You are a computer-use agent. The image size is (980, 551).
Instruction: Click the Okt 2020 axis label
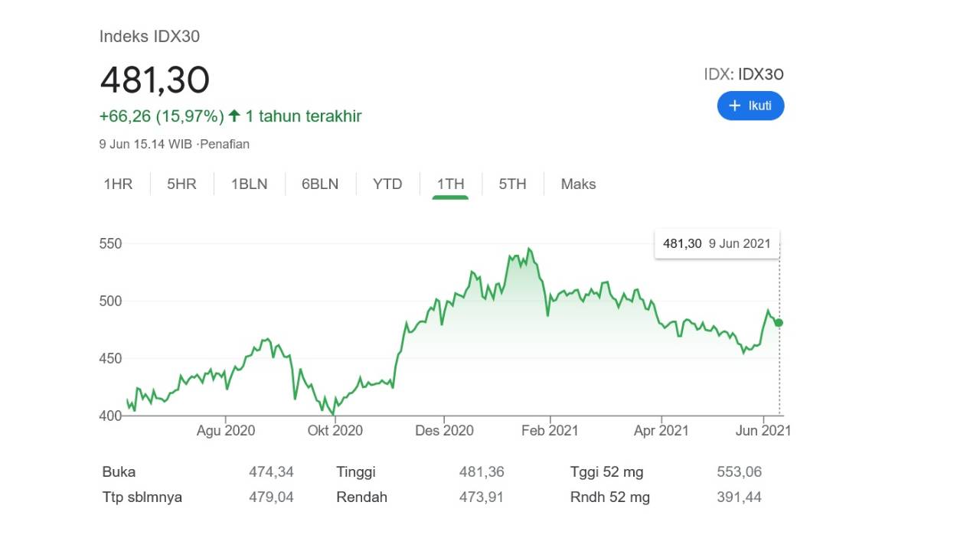pos(335,431)
